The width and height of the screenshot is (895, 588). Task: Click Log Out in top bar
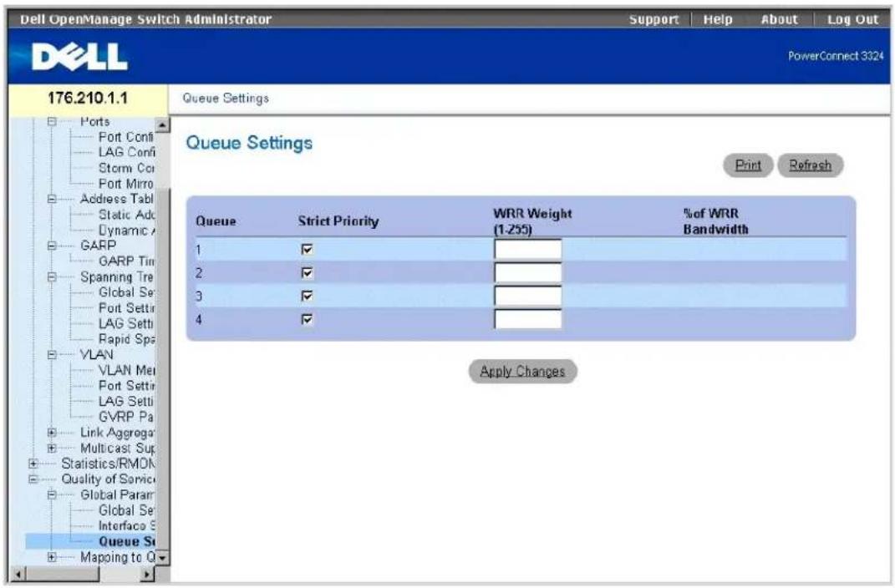[x=852, y=19]
